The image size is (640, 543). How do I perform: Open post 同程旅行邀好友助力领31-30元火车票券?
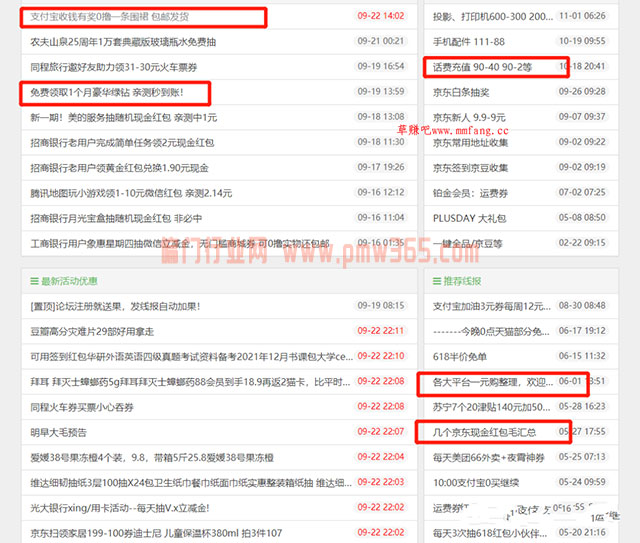point(113,67)
